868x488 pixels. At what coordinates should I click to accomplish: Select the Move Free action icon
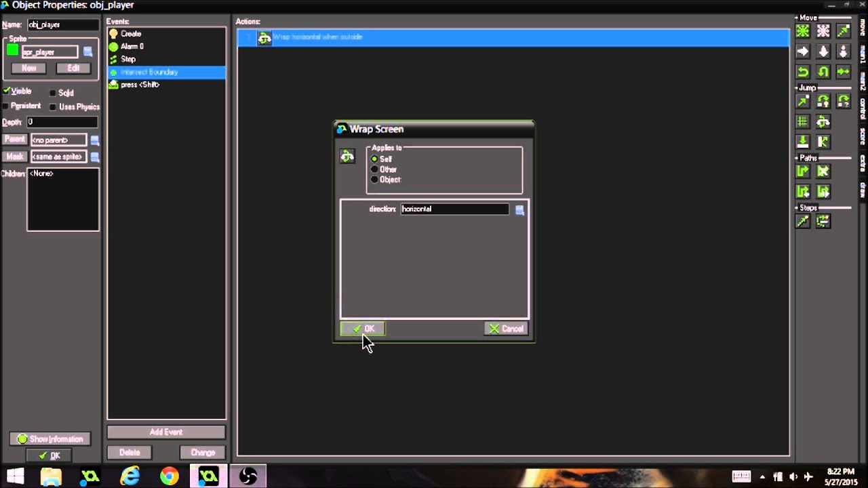823,31
